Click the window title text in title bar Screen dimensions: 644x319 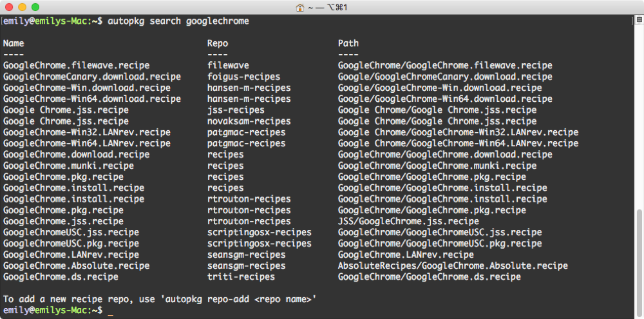[x=328, y=7]
